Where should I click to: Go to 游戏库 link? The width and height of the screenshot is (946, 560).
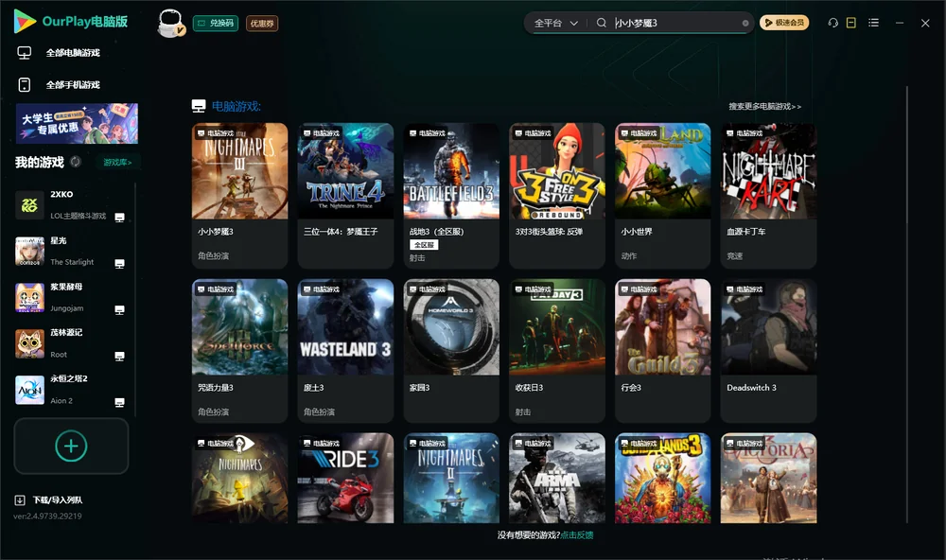coord(117,163)
